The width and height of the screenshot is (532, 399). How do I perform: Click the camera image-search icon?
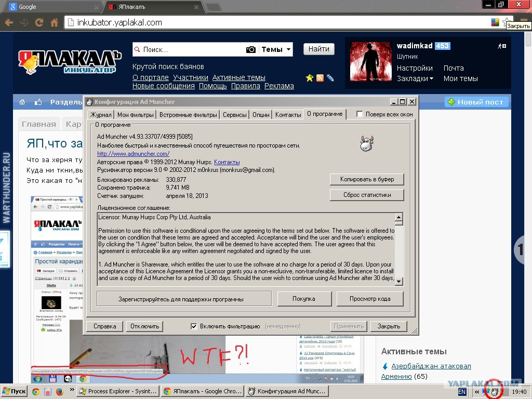coord(251,49)
